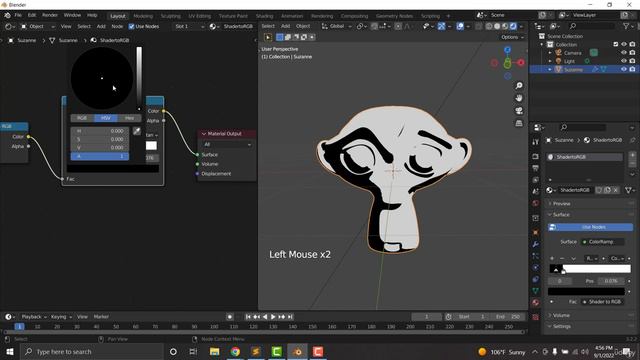Click the Alpha A value field in the picker
This screenshot has width=640, height=360.
[100, 156]
